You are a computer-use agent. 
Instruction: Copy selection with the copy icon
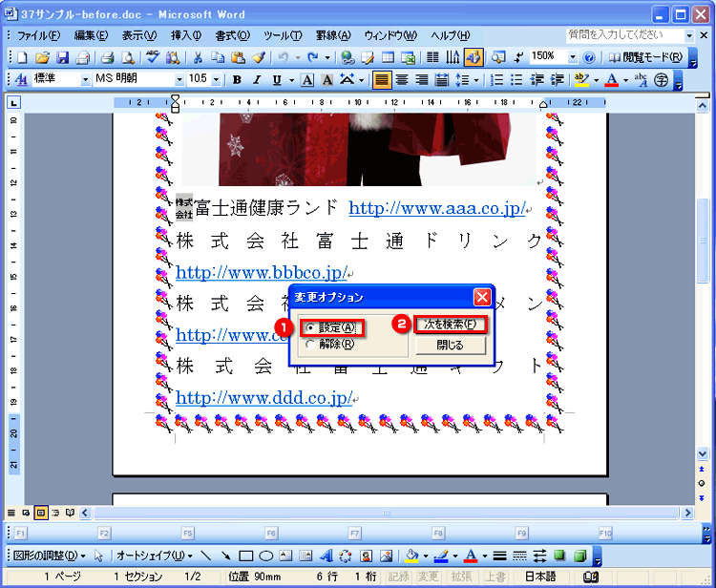pyautogui.click(x=218, y=57)
